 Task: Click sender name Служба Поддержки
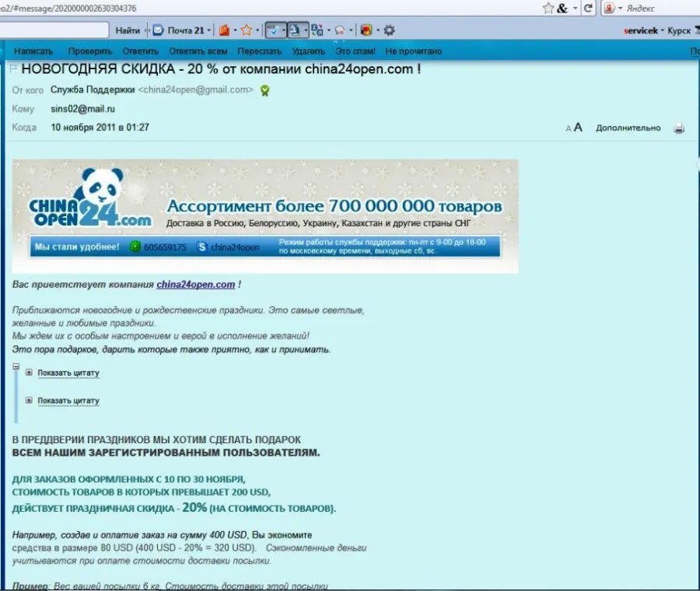[93, 89]
